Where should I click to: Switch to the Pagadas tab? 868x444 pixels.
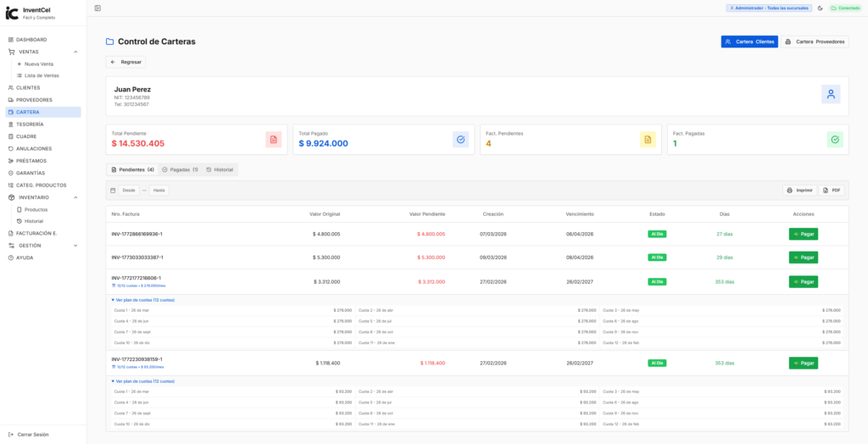coord(180,169)
